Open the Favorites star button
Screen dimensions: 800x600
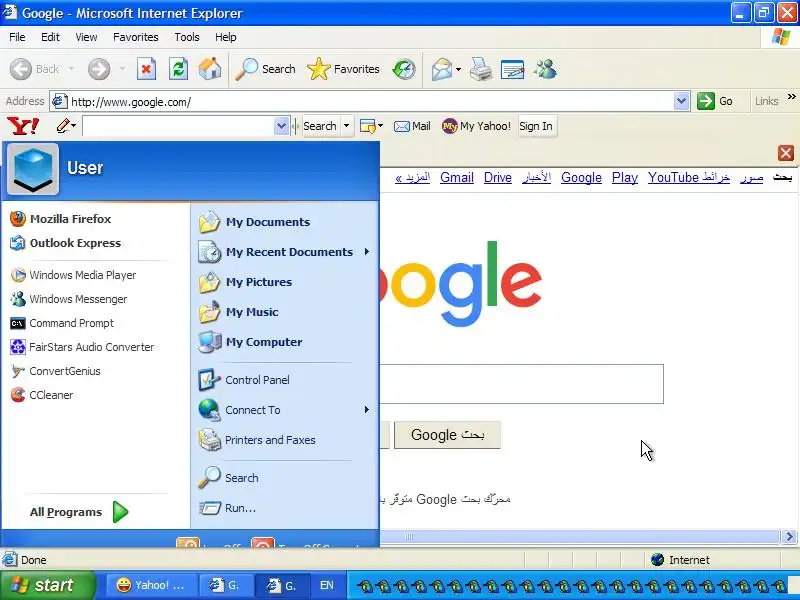pyautogui.click(x=343, y=69)
